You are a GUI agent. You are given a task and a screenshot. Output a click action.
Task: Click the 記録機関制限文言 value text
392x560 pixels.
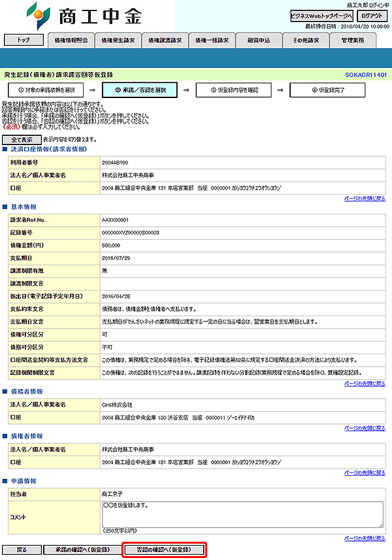click(x=233, y=373)
